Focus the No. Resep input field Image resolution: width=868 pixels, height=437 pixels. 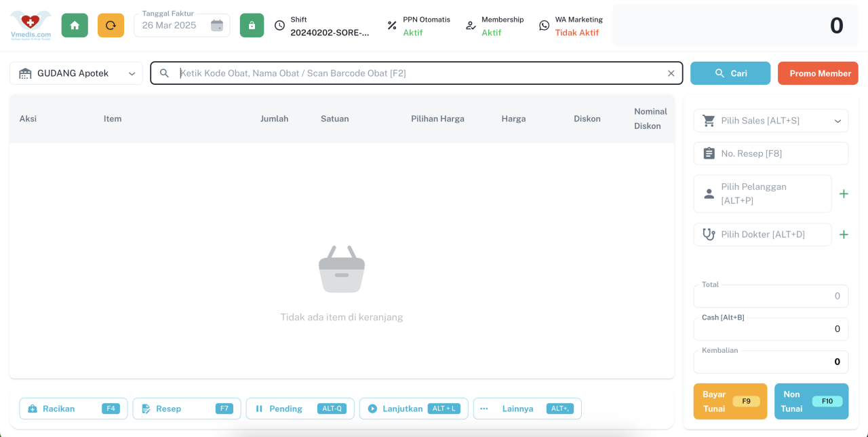[x=770, y=153]
